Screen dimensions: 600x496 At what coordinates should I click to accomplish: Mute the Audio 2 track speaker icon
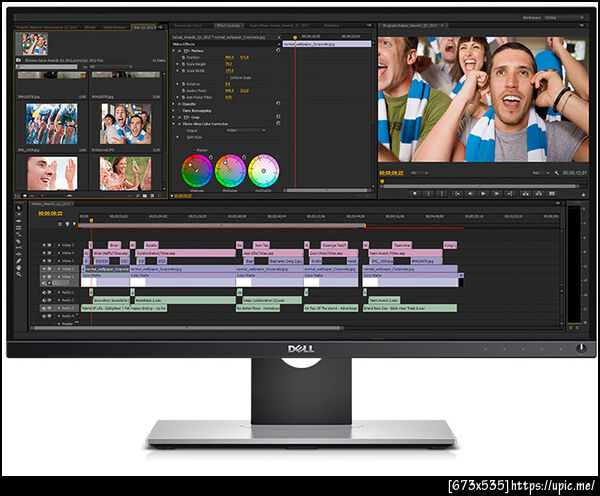pyautogui.click(x=44, y=300)
